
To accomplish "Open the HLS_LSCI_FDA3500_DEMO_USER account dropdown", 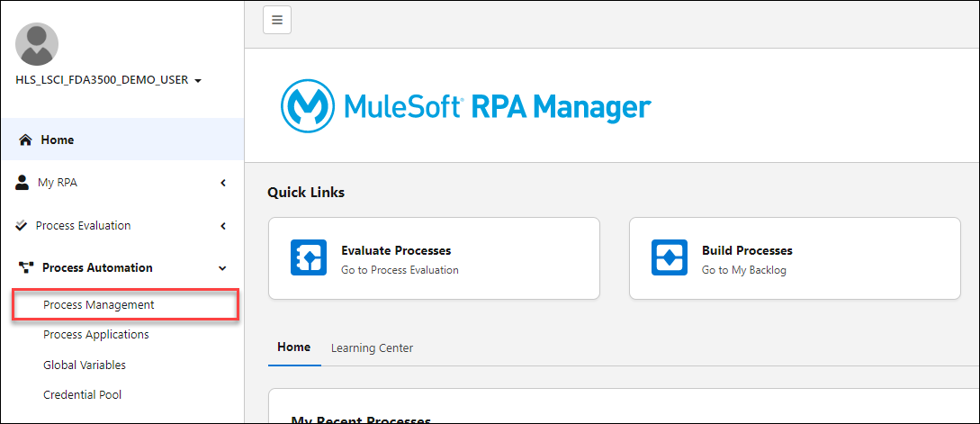I will click(108, 80).
